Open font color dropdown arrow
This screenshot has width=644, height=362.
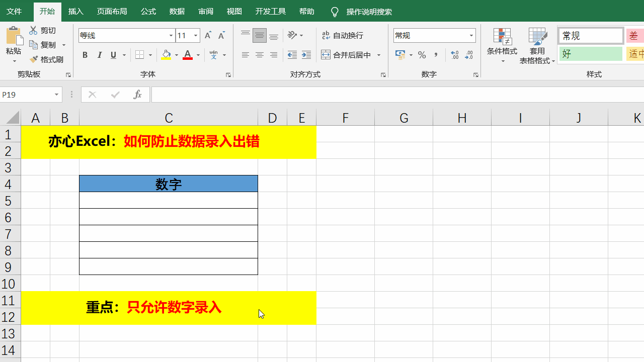point(198,55)
